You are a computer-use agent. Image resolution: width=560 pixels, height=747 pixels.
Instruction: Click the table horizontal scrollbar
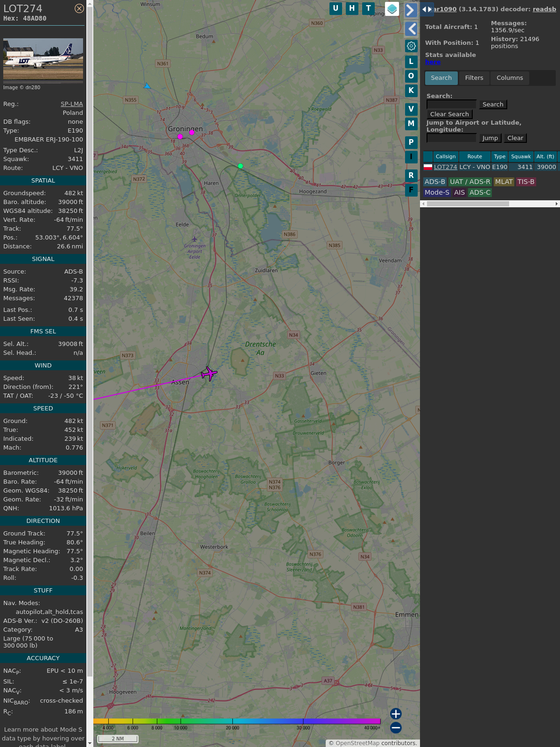pyautogui.click(x=468, y=204)
